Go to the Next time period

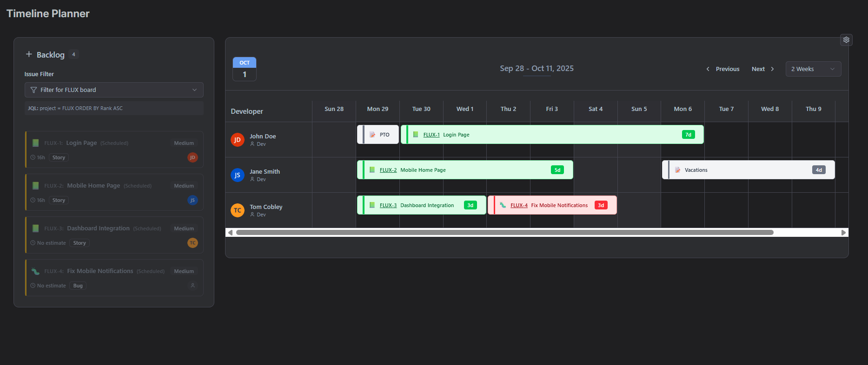[x=762, y=69]
